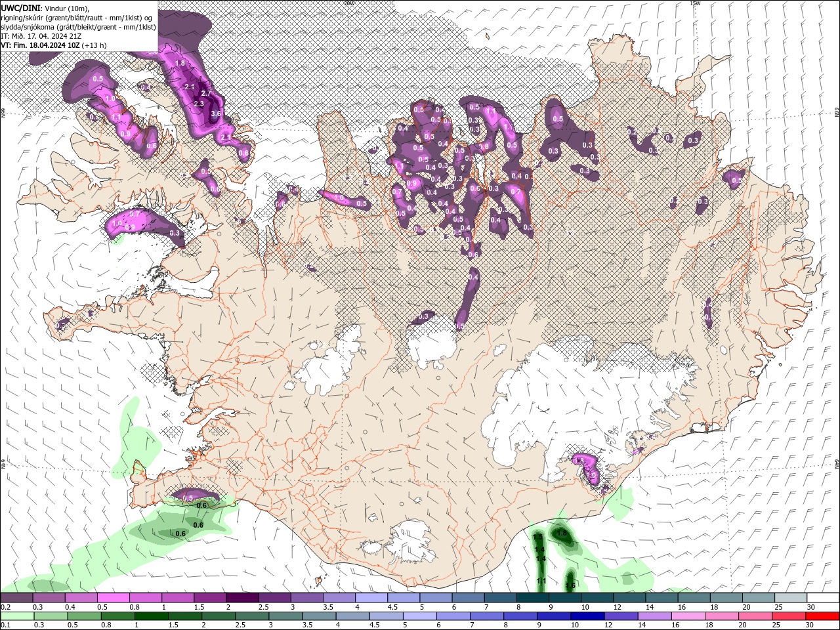Click the 'VT: Fim. 18.04.2024 10Z' text

40,45
